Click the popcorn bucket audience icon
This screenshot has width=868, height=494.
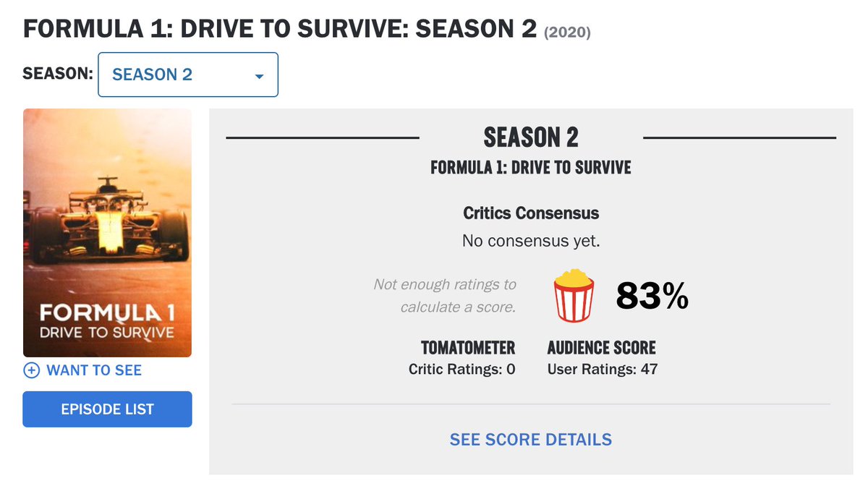[x=574, y=295]
